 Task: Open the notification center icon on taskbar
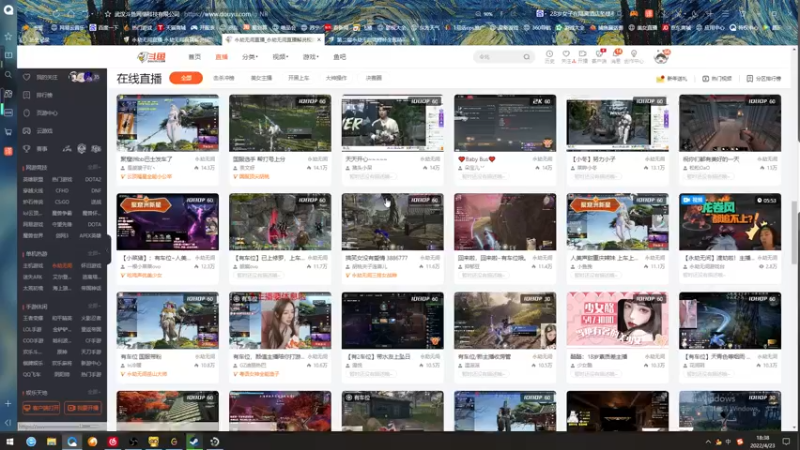point(786,442)
